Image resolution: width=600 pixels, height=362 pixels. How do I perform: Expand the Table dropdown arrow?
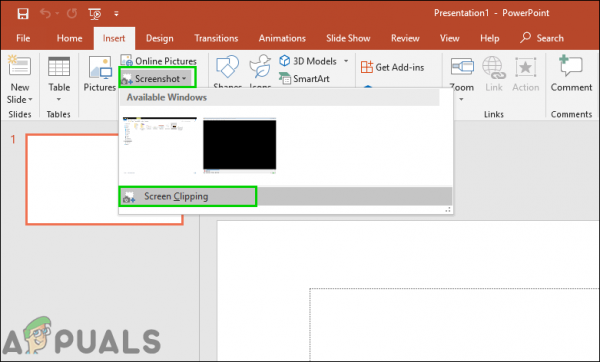(59, 99)
